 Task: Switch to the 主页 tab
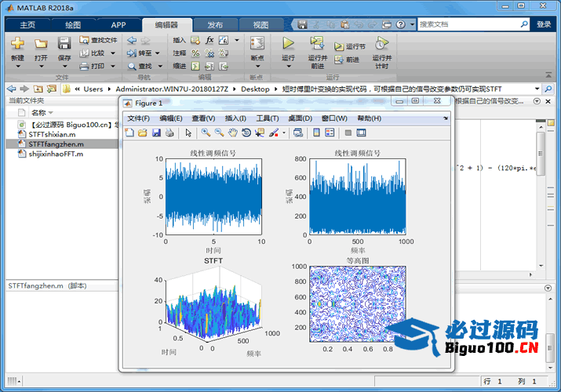tap(27, 25)
